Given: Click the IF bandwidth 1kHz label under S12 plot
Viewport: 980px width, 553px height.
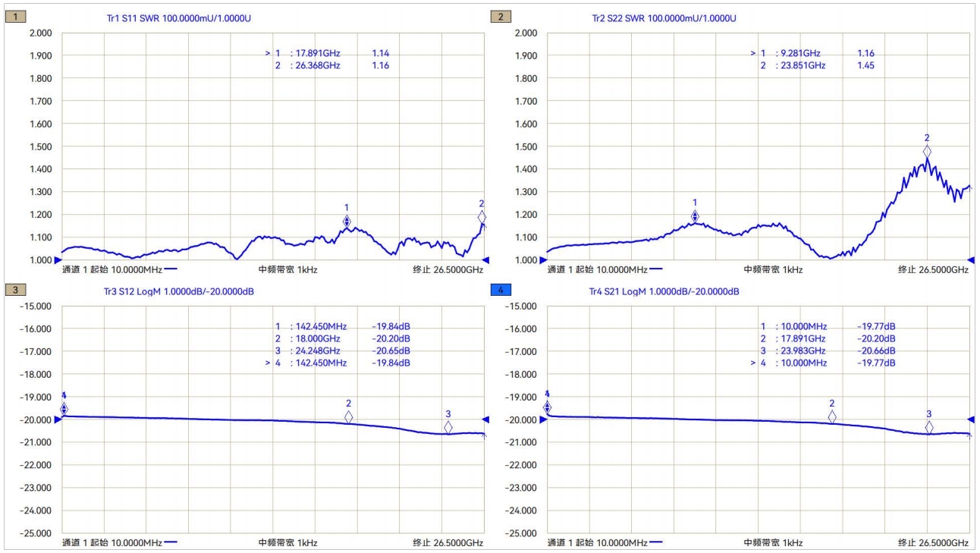Looking at the screenshot, I should [x=288, y=542].
